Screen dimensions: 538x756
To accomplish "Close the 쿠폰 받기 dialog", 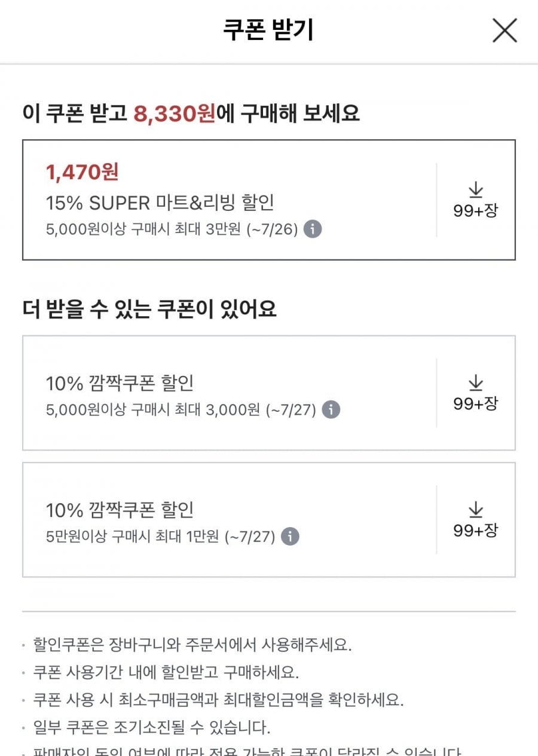I will pyautogui.click(x=505, y=30).
